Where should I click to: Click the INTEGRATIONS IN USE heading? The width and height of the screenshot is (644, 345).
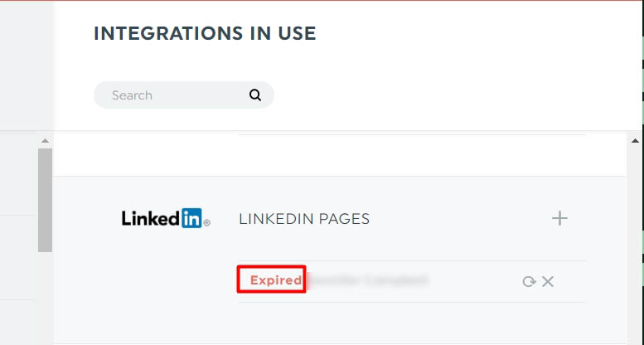point(205,33)
